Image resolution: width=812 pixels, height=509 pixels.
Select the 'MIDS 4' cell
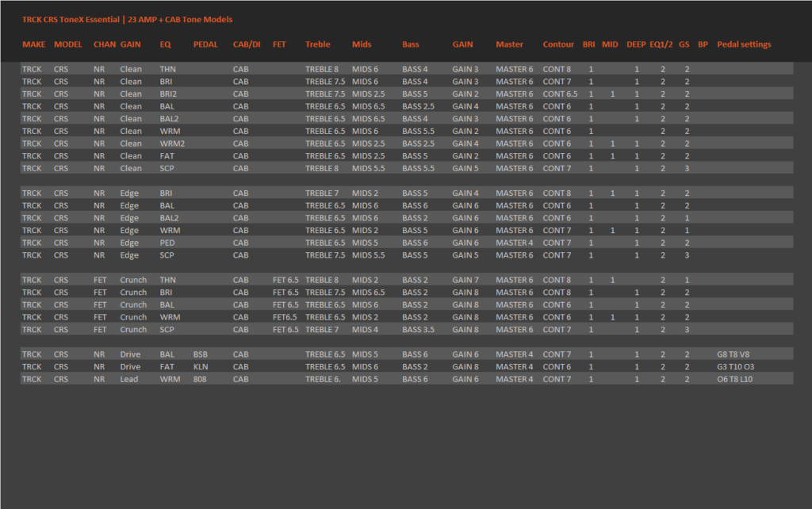coord(365,330)
